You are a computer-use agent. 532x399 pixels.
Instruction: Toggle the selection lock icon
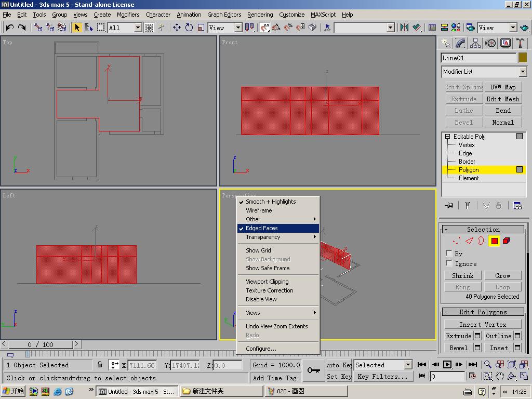click(100, 365)
